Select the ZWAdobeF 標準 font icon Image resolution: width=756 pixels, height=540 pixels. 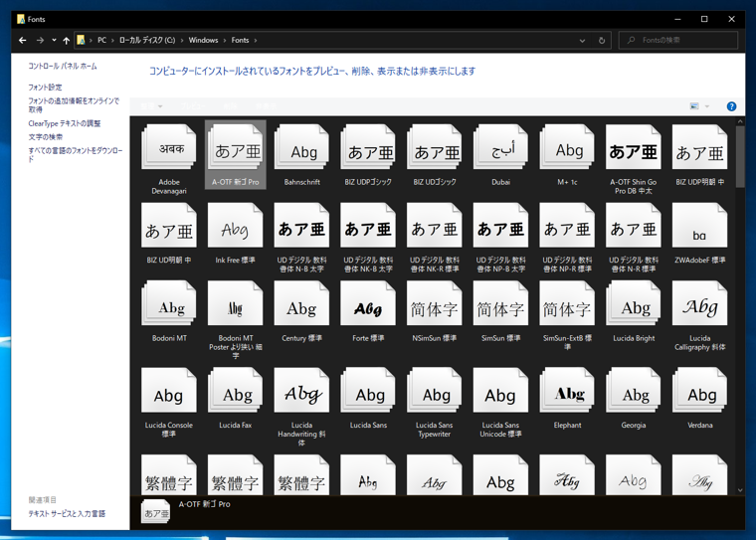700,225
